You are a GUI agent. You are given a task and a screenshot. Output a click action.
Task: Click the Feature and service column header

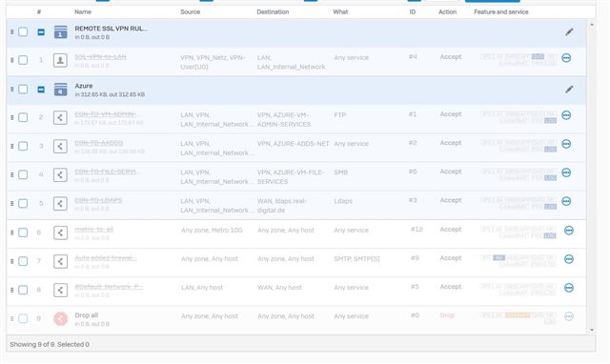tap(501, 12)
